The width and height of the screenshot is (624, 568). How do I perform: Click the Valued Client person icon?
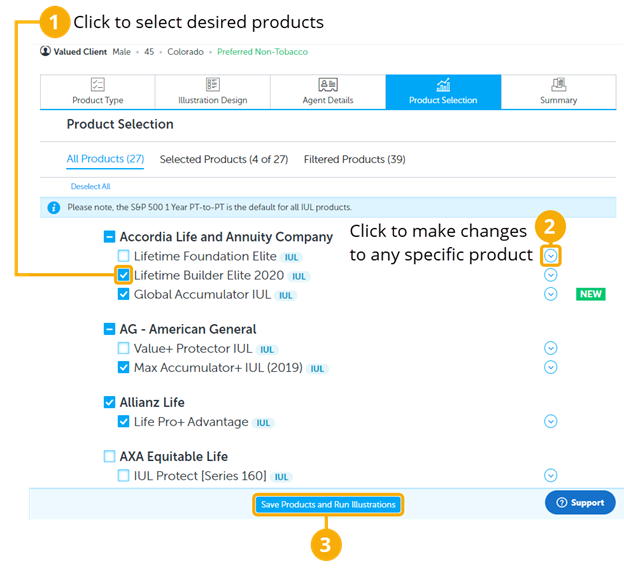[45, 51]
